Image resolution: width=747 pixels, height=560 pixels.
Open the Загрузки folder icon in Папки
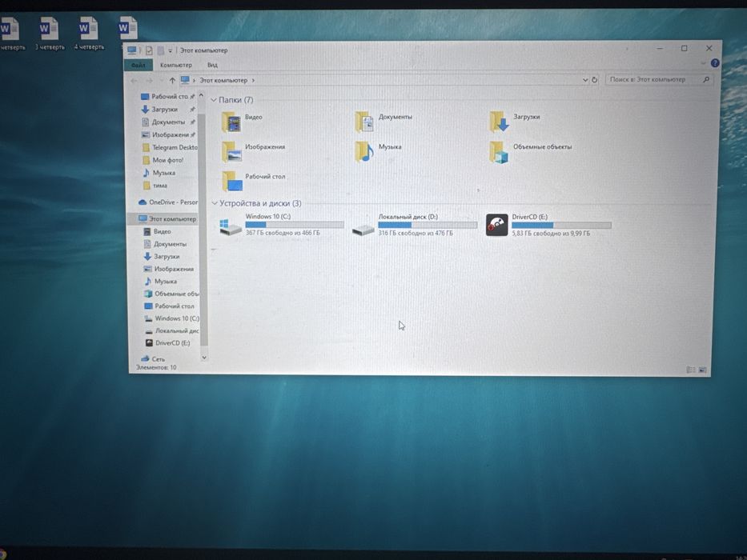pyautogui.click(x=499, y=122)
